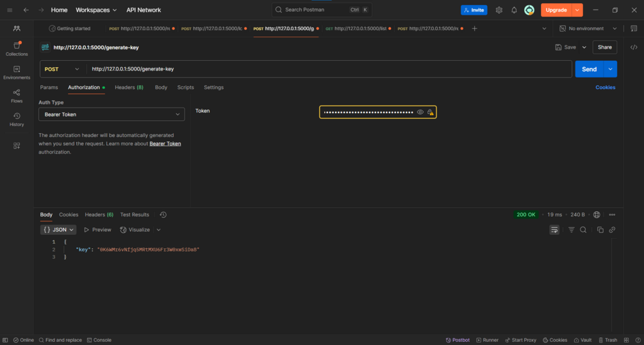Image resolution: width=644 pixels, height=345 pixels.
Task: Switch to the Params tab
Action: (49, 88)
